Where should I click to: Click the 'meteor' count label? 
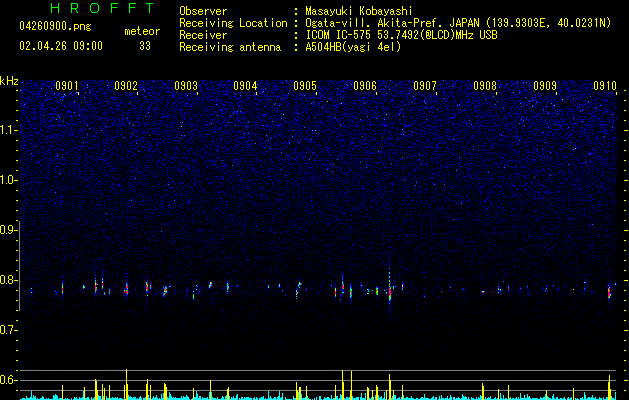pyautogui.click(x=142, y=31)
